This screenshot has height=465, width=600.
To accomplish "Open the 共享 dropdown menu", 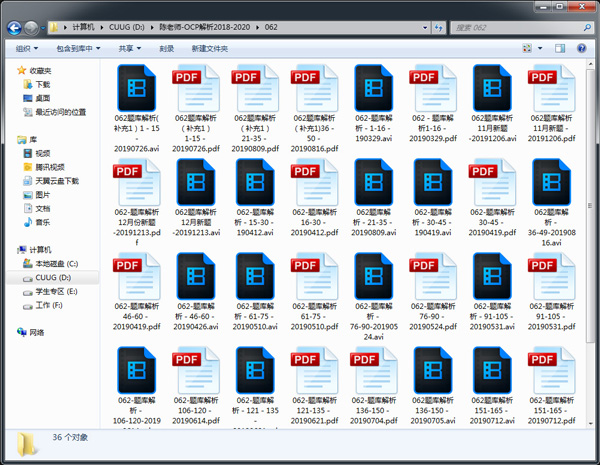I will [130, 49].
